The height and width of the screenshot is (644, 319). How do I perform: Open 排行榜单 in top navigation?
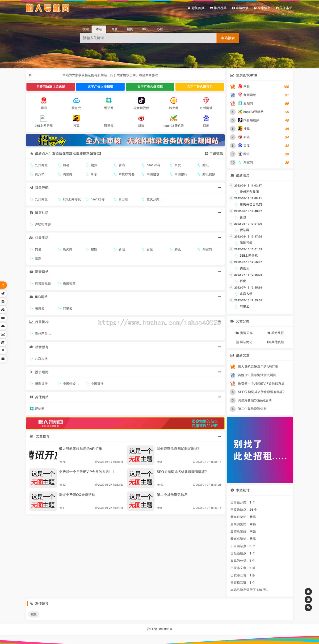(218, 8)
